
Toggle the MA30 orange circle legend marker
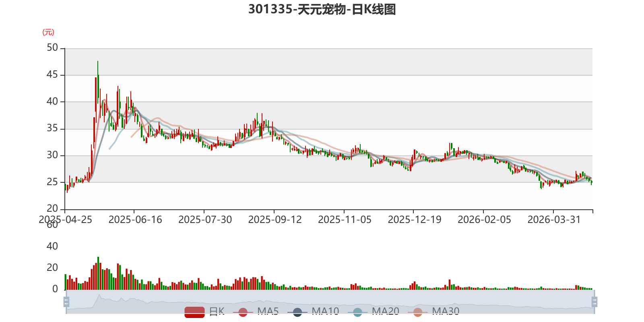(418, 312)
